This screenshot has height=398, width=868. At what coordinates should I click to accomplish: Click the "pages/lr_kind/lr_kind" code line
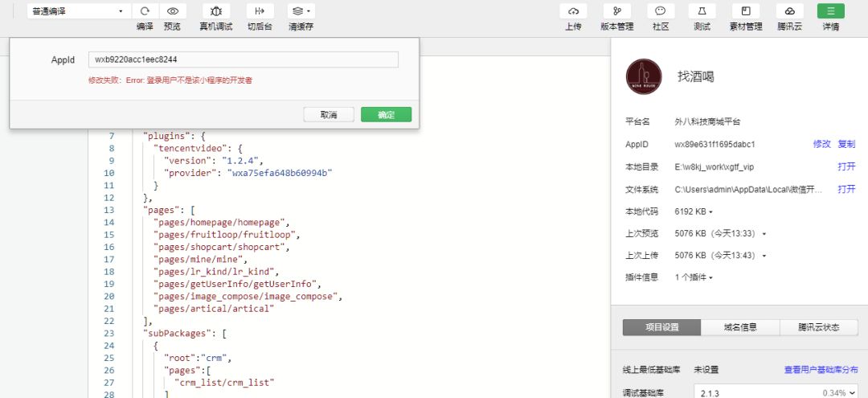(216, 272)
